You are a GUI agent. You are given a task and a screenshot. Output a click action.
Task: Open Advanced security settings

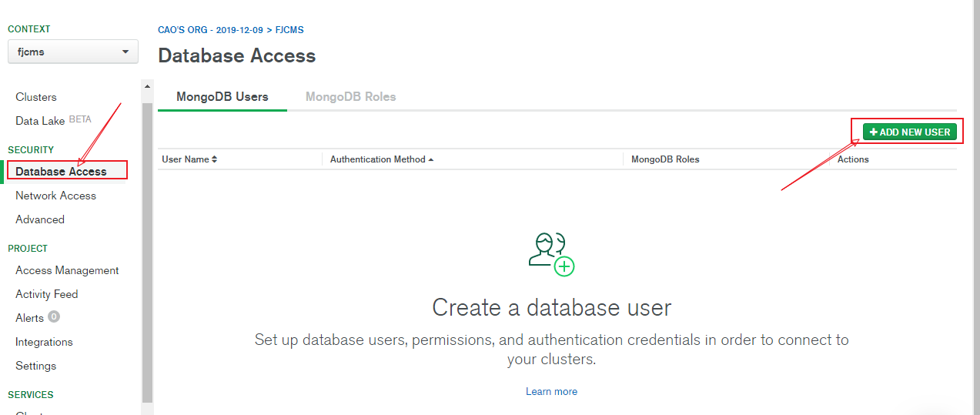pos(40,219)
